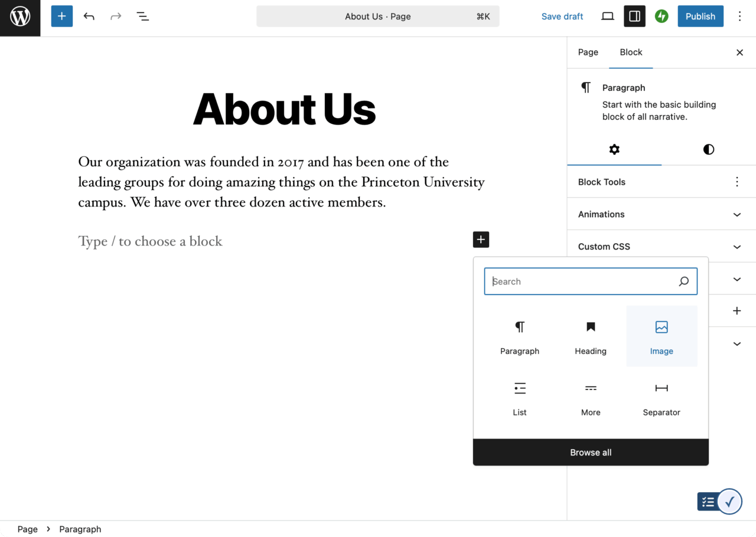Screen dimensions: 756x537
Task: Open the device preview (laptop) icon
Action: [x=608, y=17]
